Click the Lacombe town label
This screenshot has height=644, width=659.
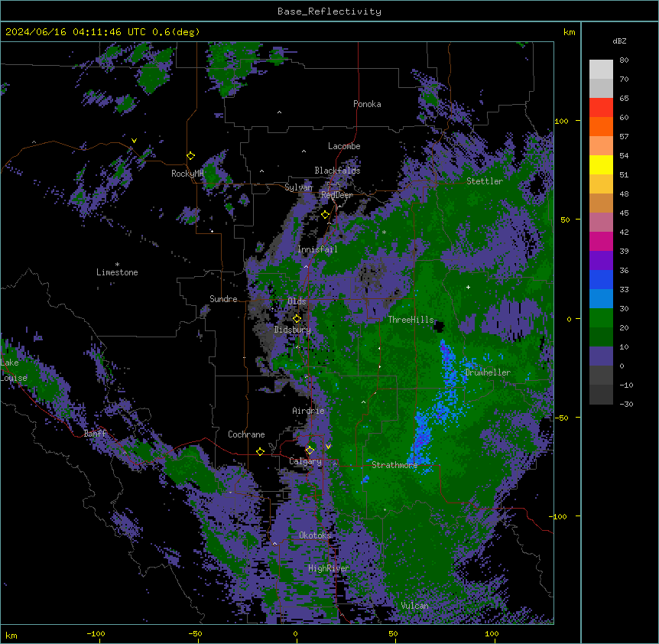(x=344, y=146)
